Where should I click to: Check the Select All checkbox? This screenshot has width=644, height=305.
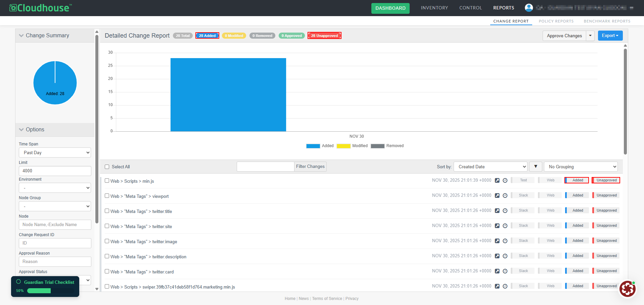tap(107, 167)
